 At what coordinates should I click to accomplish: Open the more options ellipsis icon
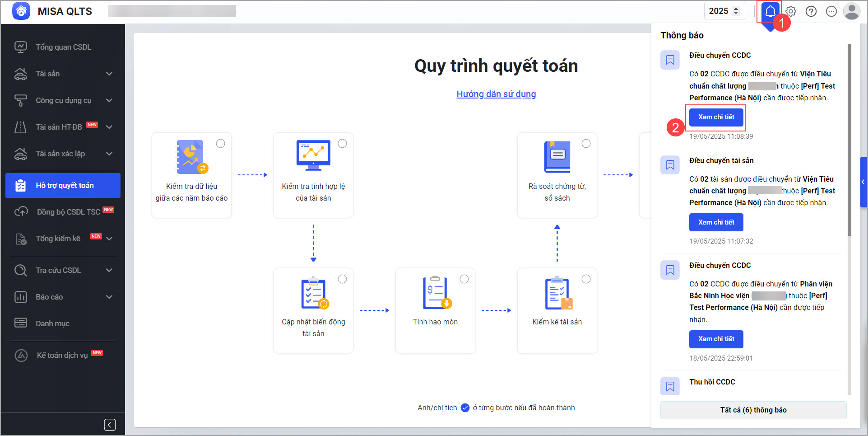(x=831, y=11)
